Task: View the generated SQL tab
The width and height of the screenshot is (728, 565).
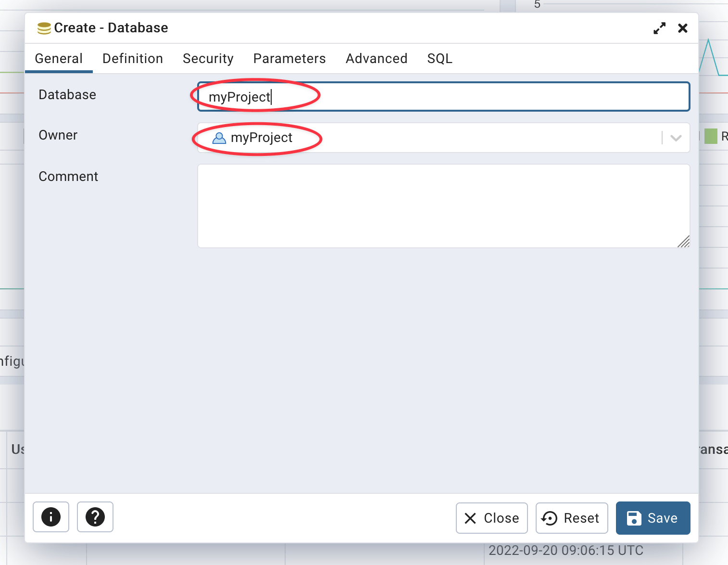Action: pyautogui.click(x=439, y=58)
